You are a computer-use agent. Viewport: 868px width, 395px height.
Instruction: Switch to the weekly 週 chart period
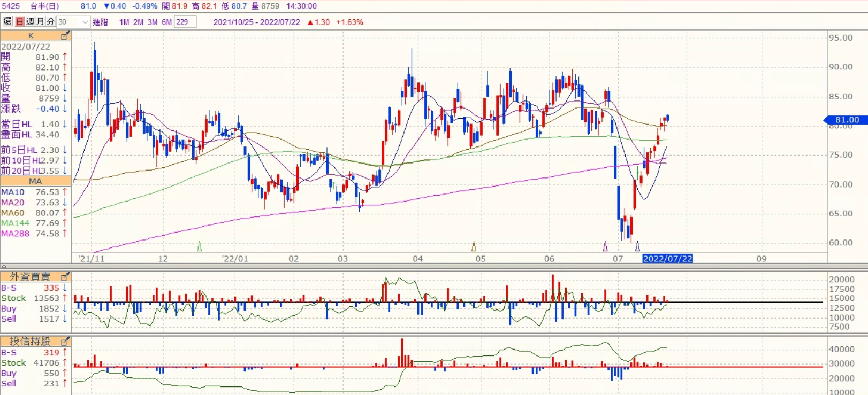pos(30,22)
